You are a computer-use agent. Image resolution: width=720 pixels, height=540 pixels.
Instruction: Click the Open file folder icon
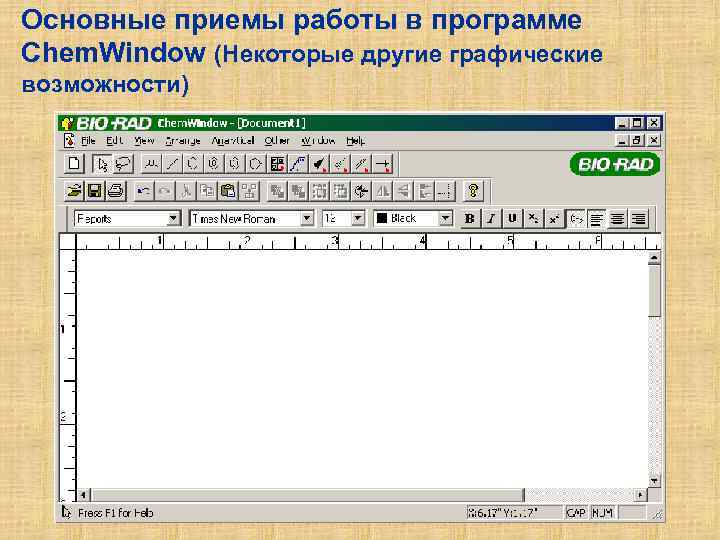[x=74, y=191]
